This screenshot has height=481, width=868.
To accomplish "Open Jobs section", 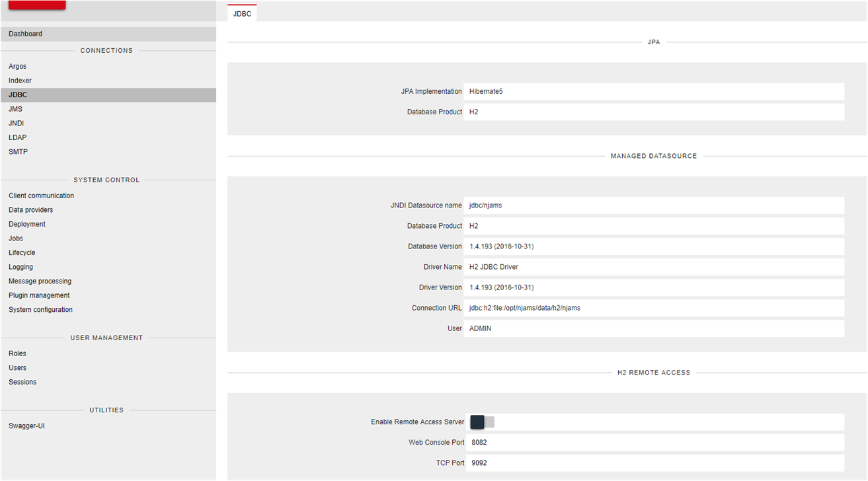I will pyautogui.click(x=16, y=239).
